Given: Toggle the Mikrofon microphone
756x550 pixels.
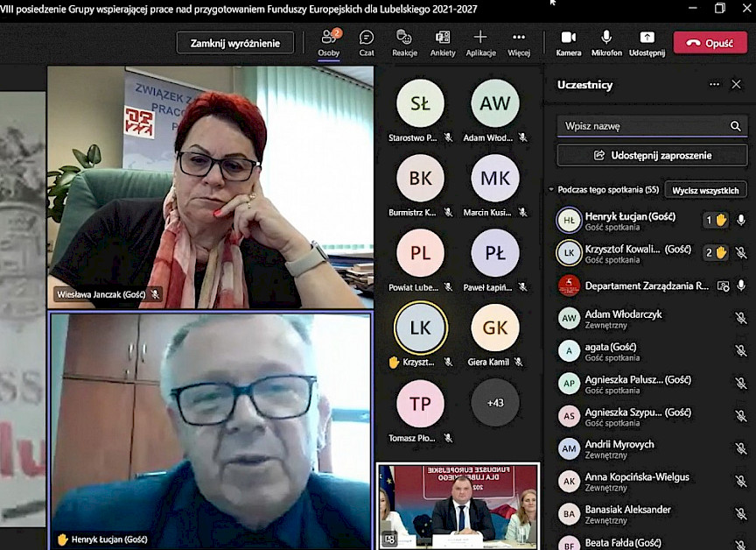Looking at the screenshot, I should pyautogui.click(x=606, y=43).
